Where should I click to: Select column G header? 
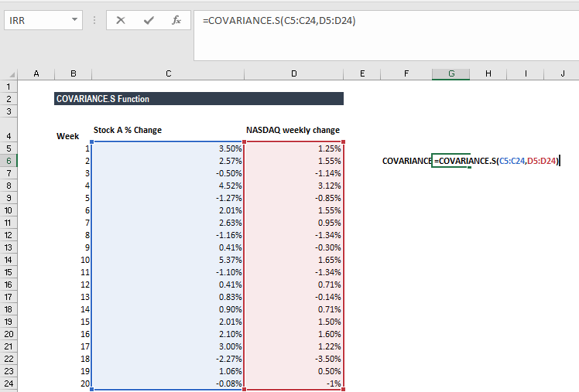[451, 73]
